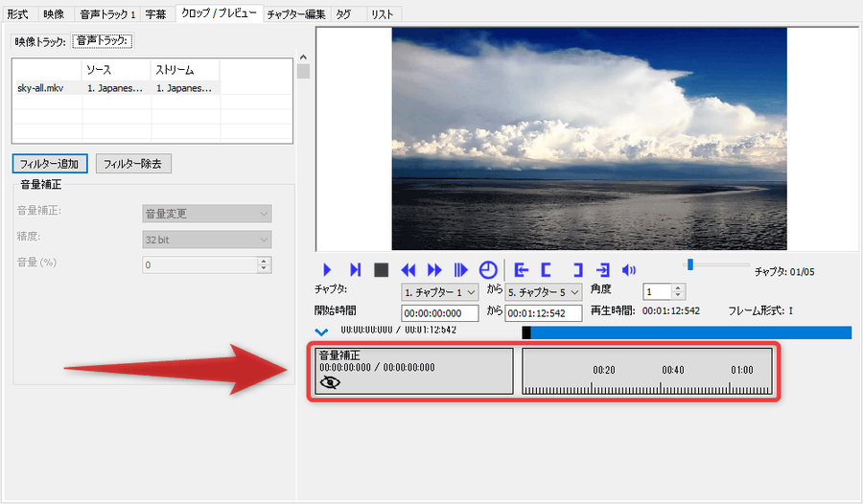Screen dimensions: 863x504
Task: Set the end marker with right bracket icon
Action: [577, 269]
